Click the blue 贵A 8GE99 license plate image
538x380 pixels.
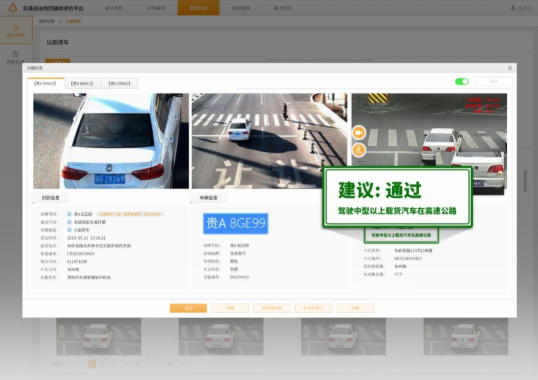tap(235, 224)
